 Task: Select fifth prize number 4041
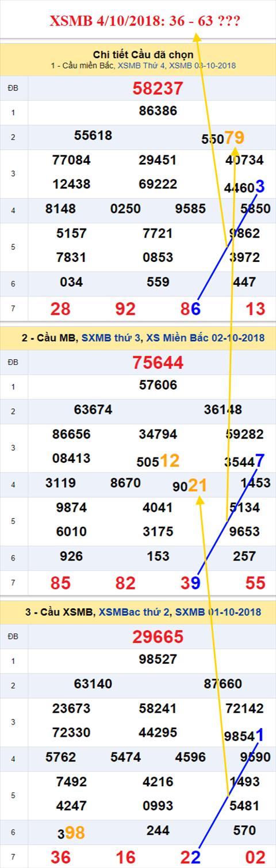[158, 507]
